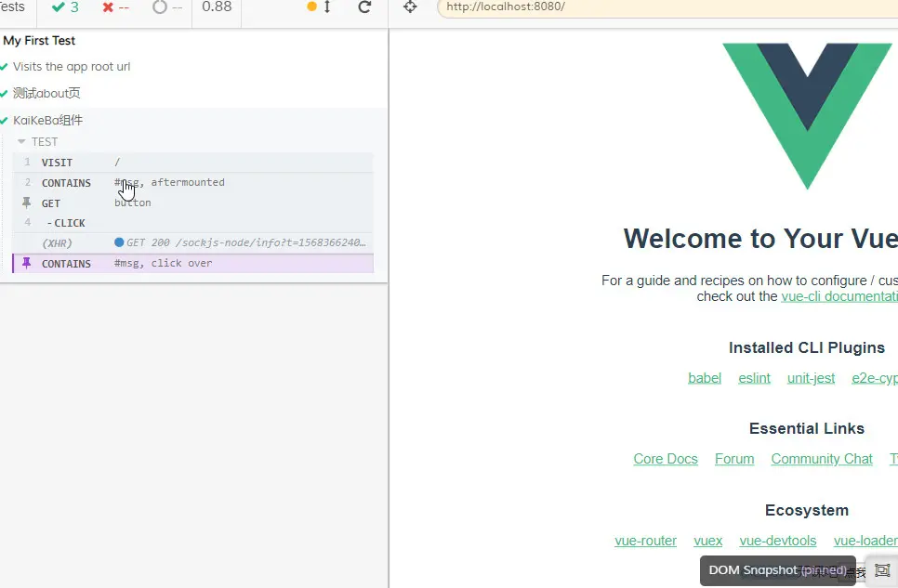This screenshot has width=898, height=588.
Task: Open the Visits the app root url test
Action: (x=72, y=66)
